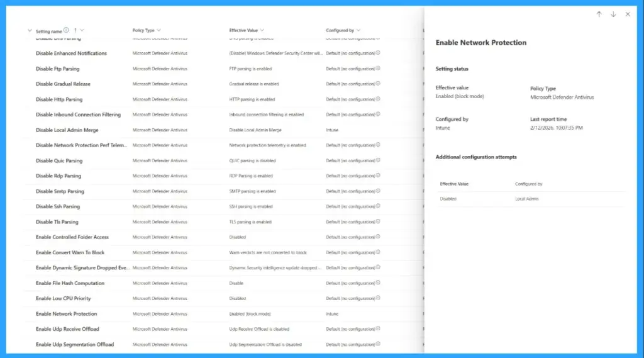Click 'Warn verdicts are not converted to block' value

[268, 253]
